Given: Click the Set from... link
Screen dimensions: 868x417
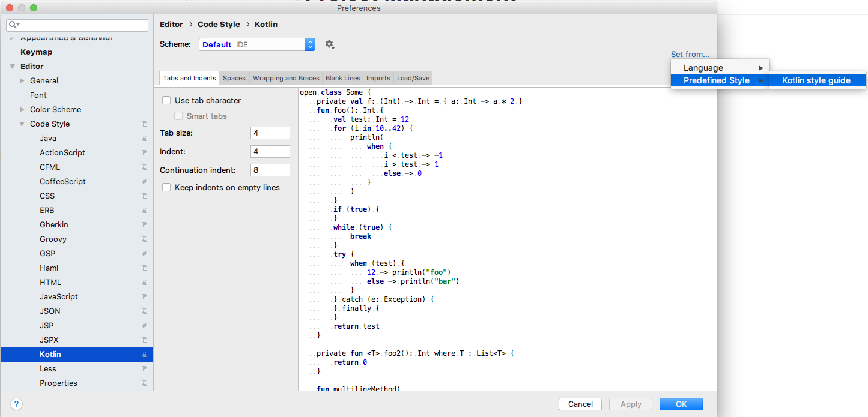Looking at the screenshot, I should coord(690,54).
